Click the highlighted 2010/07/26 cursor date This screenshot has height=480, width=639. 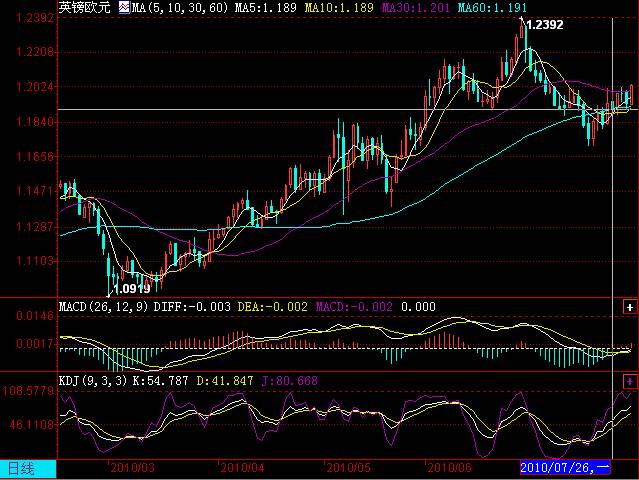(x=565, y=467)
